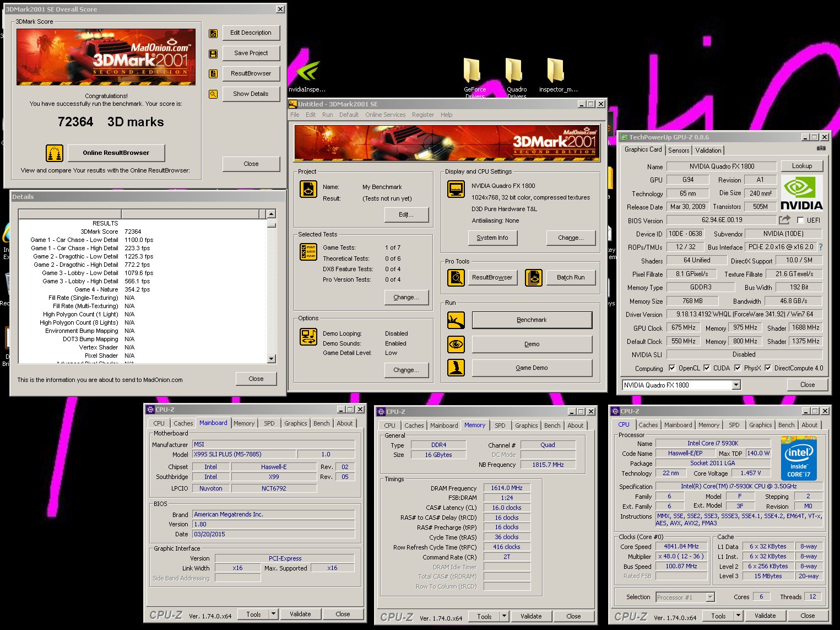840x630 pixels.
Task: Click the BIOS version share icon in GPU-Z
Action: (784, 220)
